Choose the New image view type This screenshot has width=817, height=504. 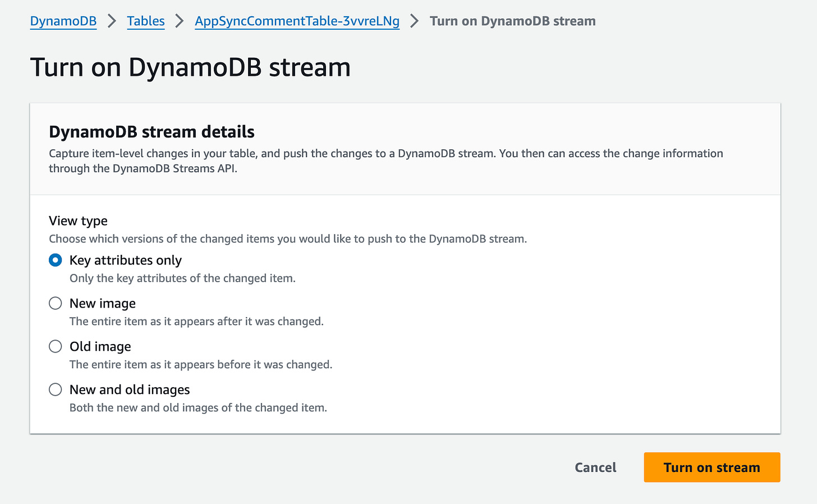[55, 303]
